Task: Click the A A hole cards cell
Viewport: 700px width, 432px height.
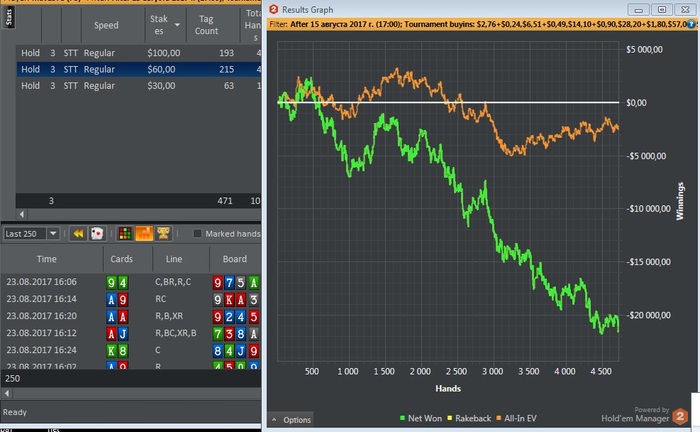Action: (117, 316)
